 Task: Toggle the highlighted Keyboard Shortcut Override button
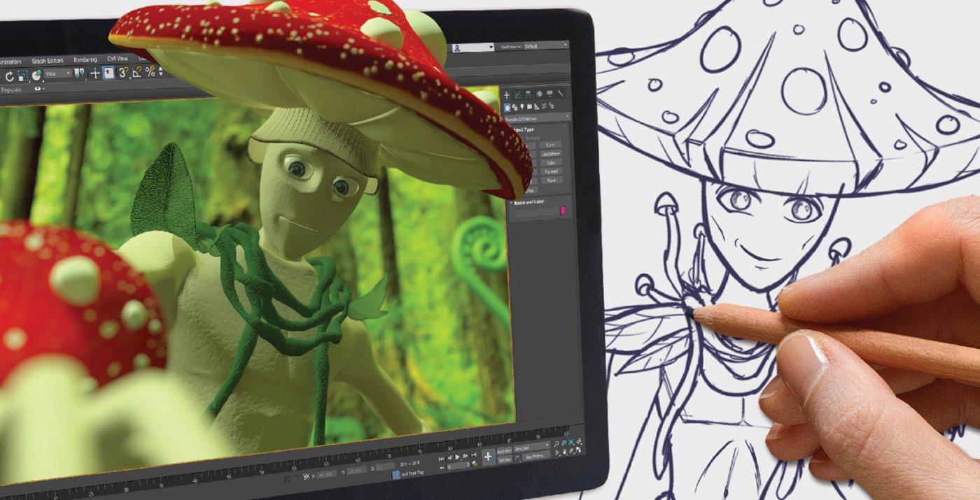[108, 73]
